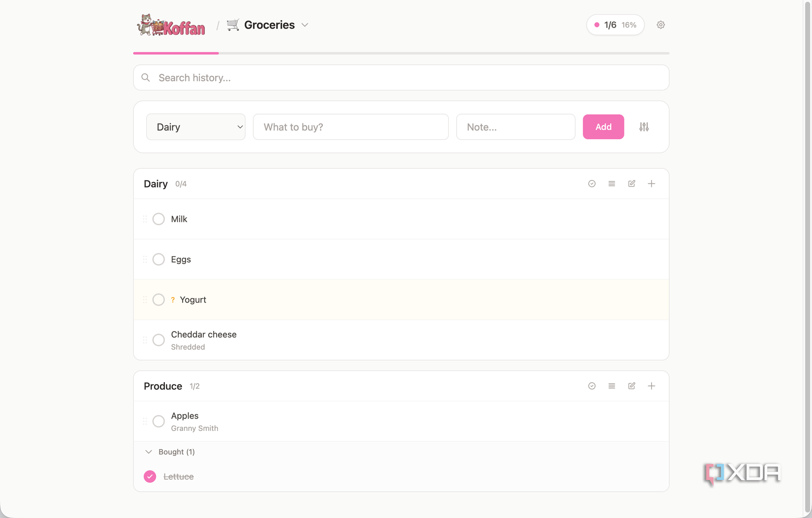Click the drag handle beside Eggs
The width and height of the screenshot is (812, 518).
[145, 259]
